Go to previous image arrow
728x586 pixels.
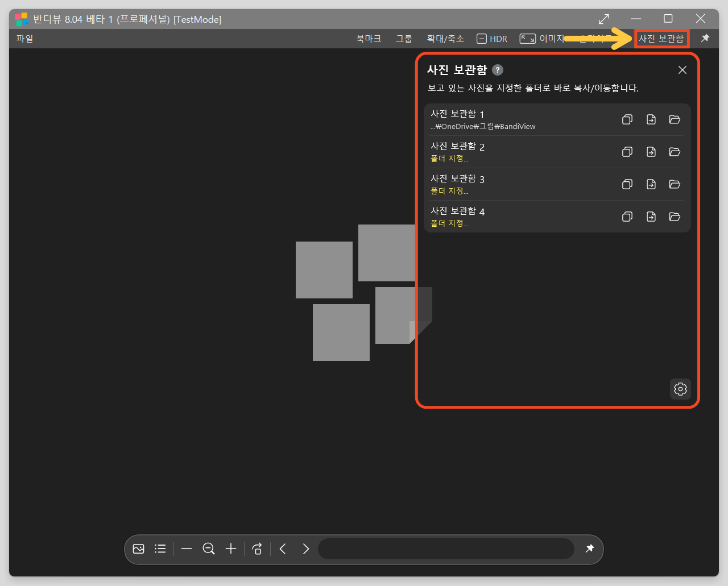[283, 548]
